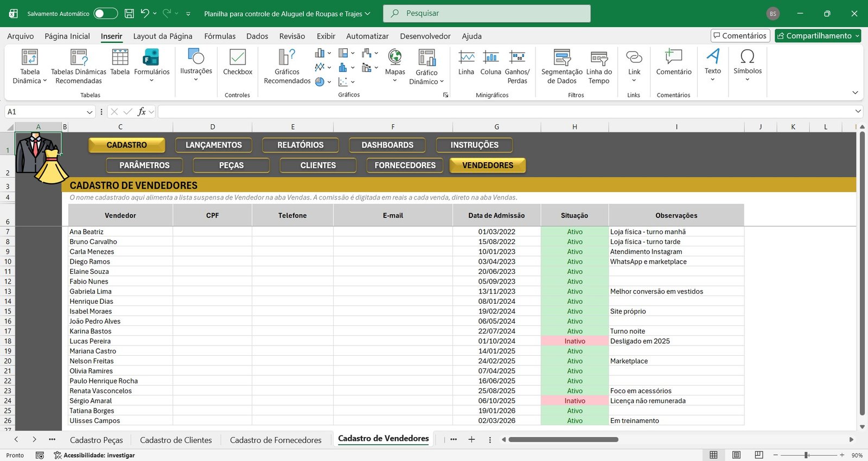Add a Comentário from the ribbon
Viewport: 868px width, 461px height.
673,62
